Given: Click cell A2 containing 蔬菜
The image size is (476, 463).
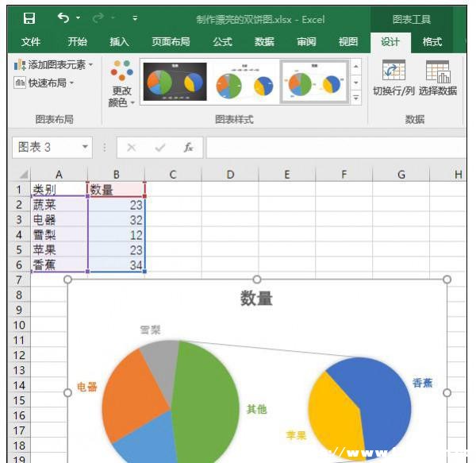Looking at the screenshot, I should (x=59, y=204).
